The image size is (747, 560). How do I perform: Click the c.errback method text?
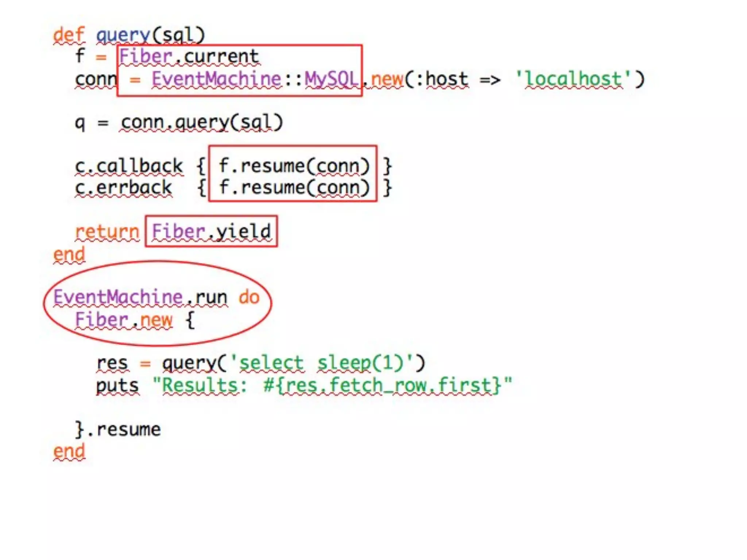pyautogui.click(x=123, y=188)
